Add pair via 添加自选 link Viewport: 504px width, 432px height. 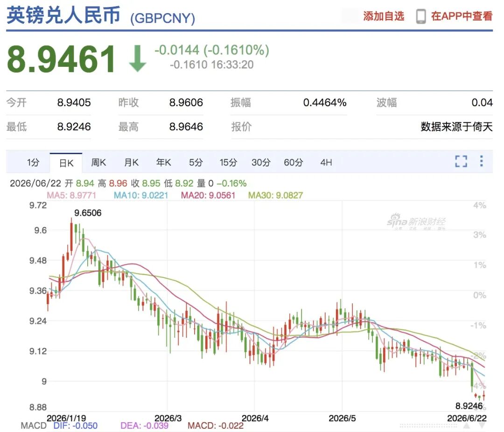(384, 16)
